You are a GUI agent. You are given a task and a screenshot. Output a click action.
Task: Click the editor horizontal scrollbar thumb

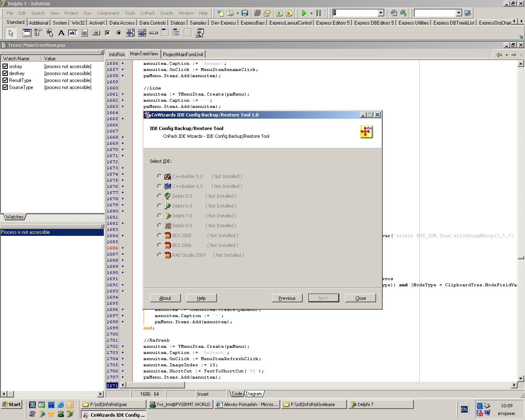(x=155, y=385)
